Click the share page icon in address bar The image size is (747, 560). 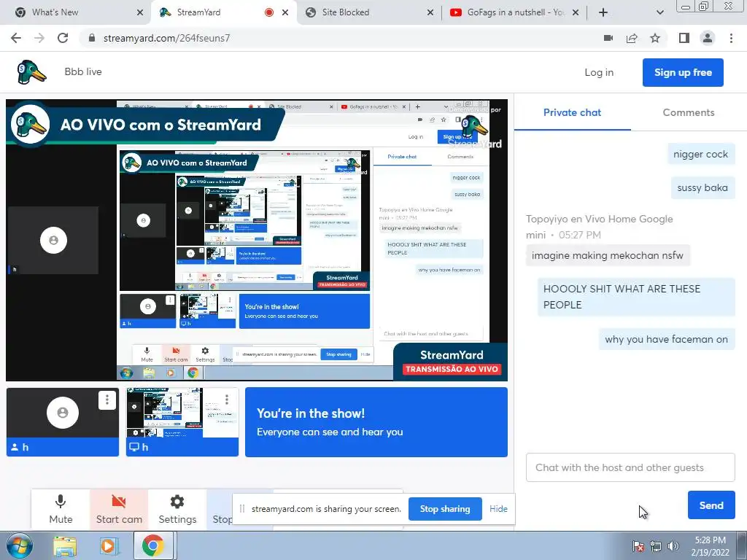coord(632,38)
